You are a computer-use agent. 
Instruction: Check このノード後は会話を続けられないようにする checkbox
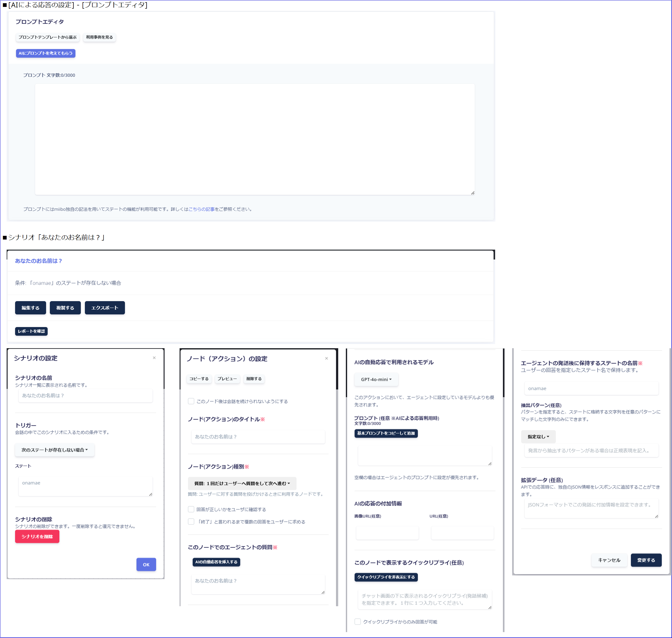click(191, 401)
